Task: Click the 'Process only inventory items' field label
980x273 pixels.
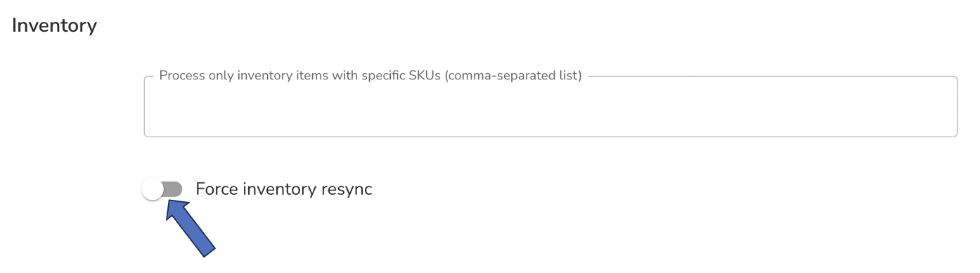Action: 370,76
